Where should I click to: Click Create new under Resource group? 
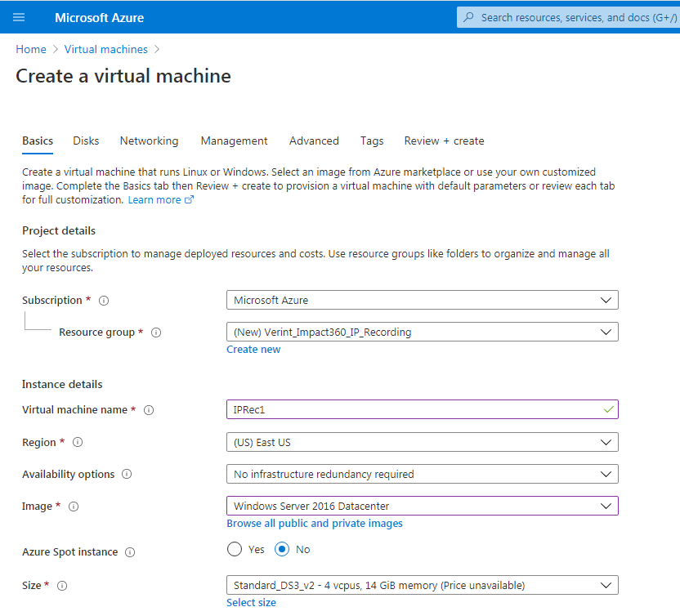click(x=253, y=349)
